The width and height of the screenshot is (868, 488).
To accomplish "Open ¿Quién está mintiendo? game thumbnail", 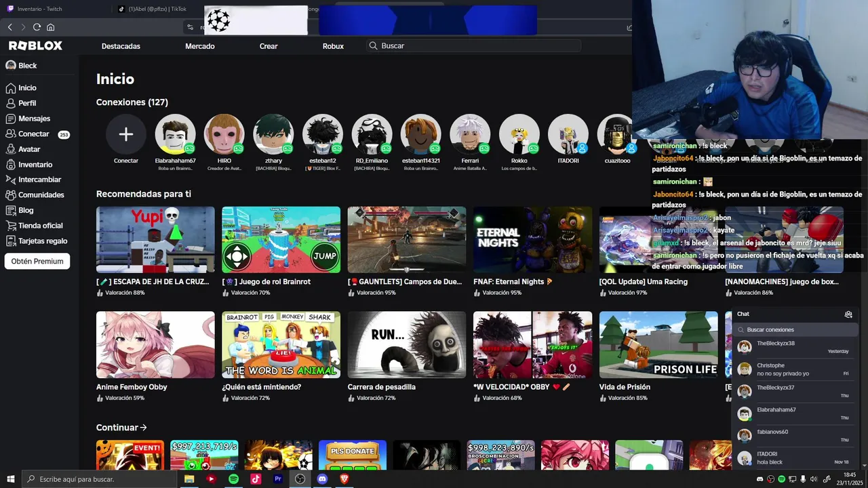I will 281,344.
